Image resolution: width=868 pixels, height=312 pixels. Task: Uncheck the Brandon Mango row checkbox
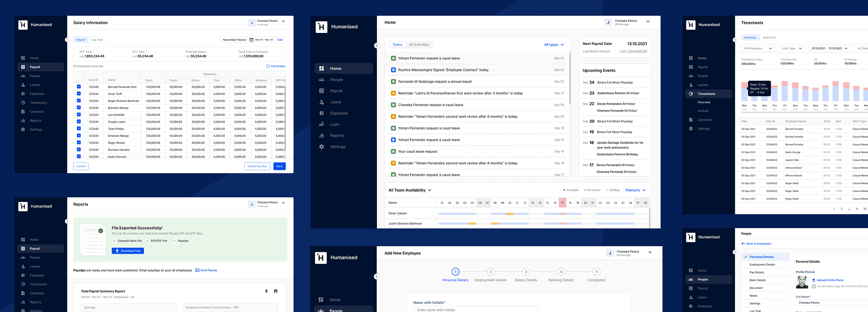(x=79, y=107)
